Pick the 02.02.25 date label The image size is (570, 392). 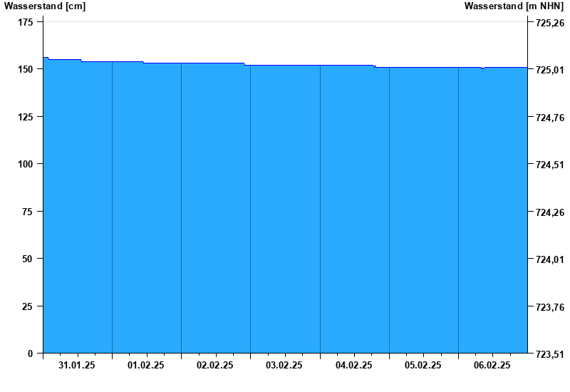pyautogui.click(x=215, y=365)
